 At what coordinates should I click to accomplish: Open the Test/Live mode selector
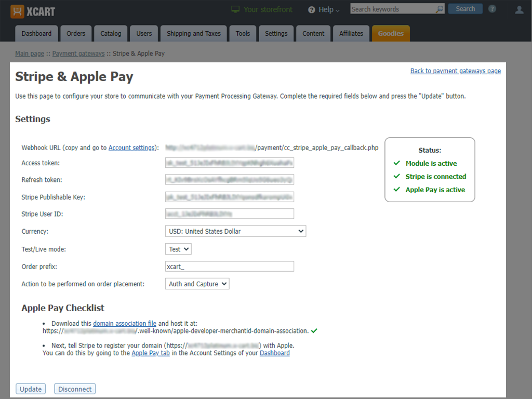[x=178, y=249]
